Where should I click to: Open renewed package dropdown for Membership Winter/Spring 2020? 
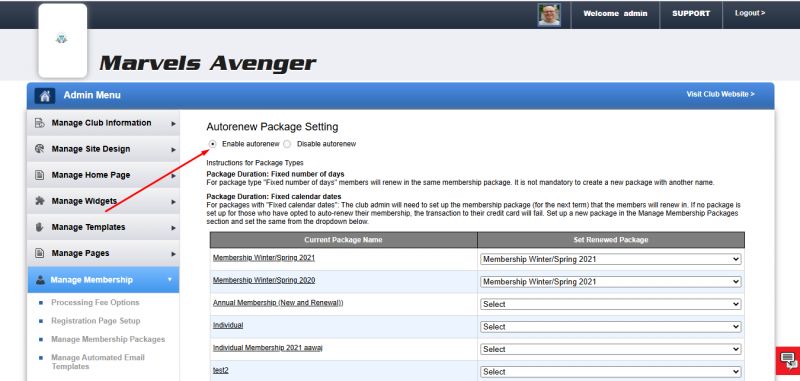pyautogui.click(x=610, y=282)
